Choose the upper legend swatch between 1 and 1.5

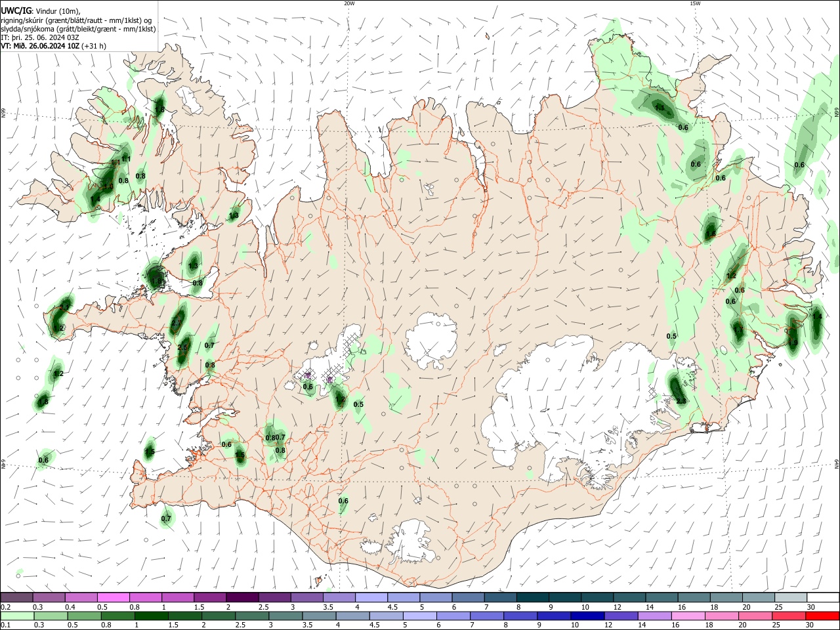[177, 597]
